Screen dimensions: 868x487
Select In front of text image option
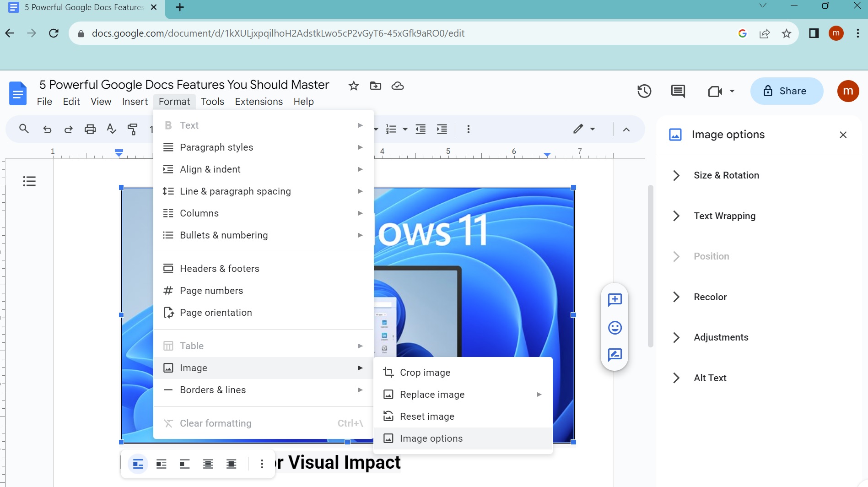231,464
